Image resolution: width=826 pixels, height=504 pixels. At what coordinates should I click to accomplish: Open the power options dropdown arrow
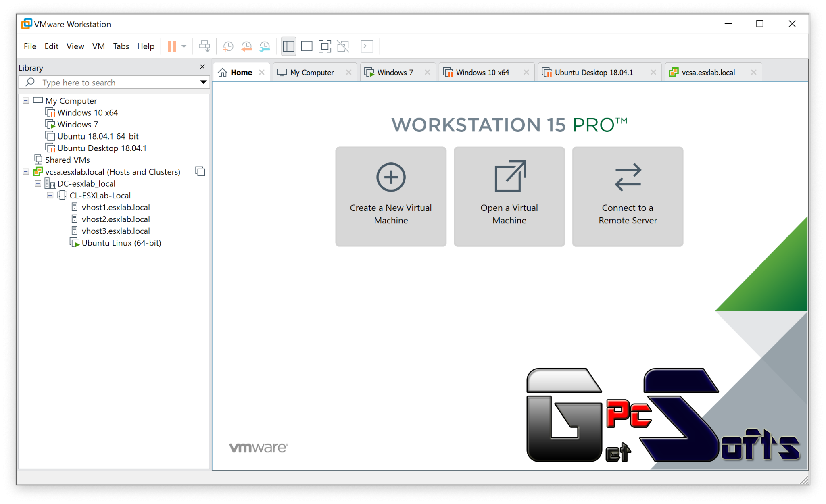184,46
